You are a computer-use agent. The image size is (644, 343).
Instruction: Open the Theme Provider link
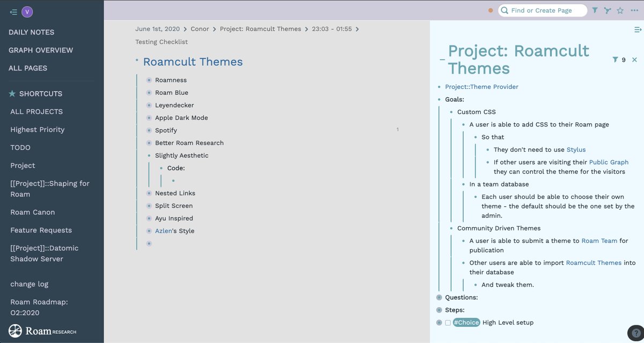[x=482, y=87]
